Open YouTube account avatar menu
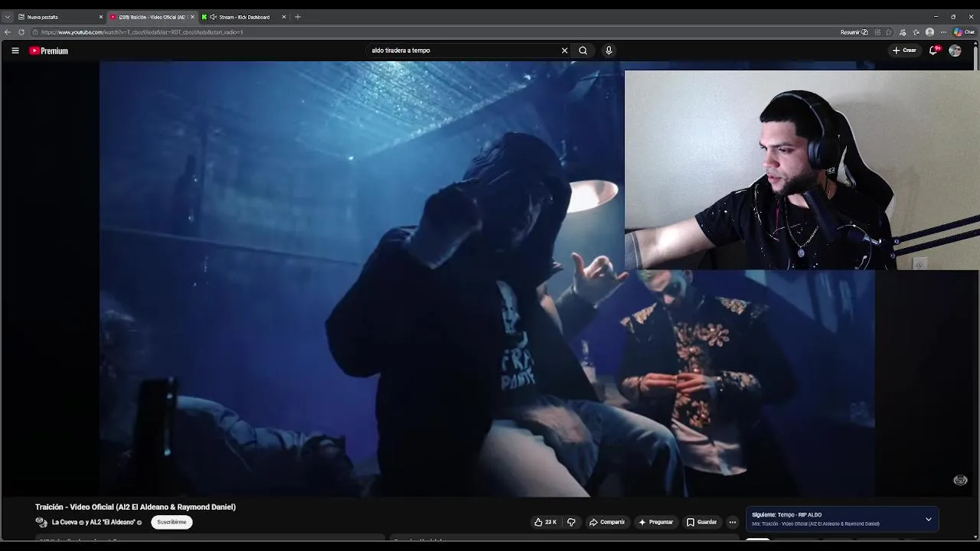Image resolution: width=980 pixels, height=551 pixels. 955,51
